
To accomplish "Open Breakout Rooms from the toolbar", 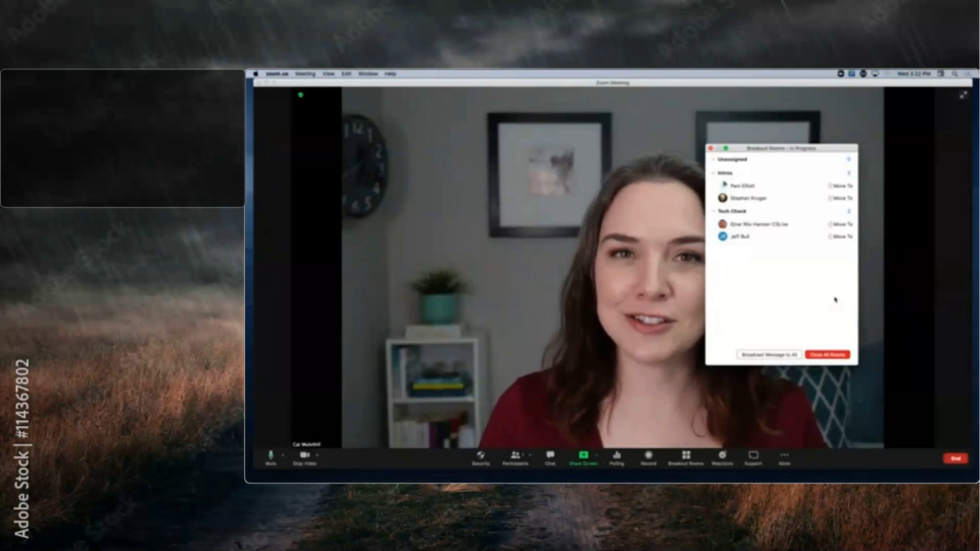I will coord(685,458).
